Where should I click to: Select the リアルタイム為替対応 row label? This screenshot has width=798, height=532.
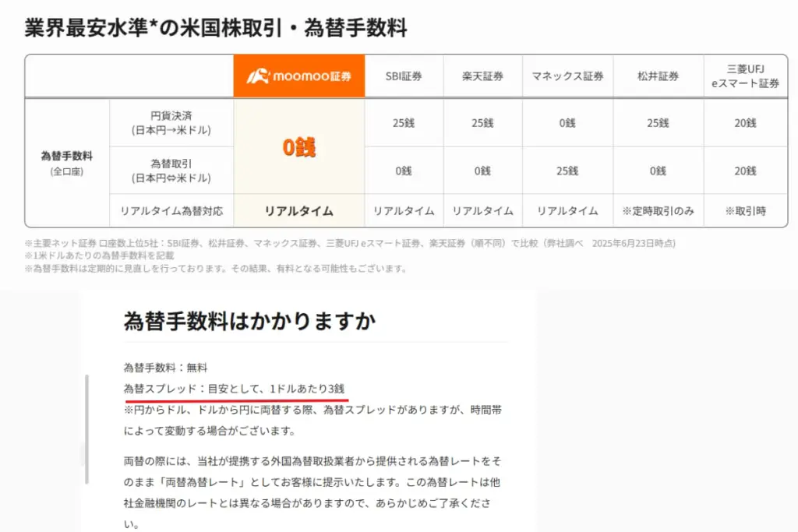click(171, 210)
